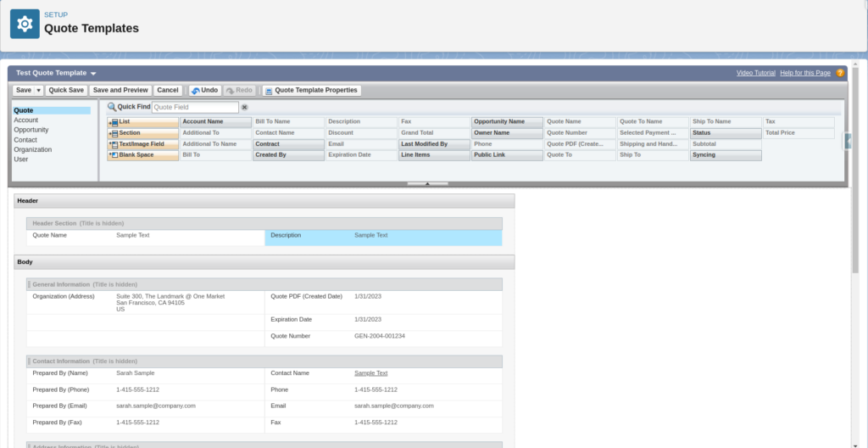
Task: Open Quote Template Properties
Action: (x=311, y=90)
